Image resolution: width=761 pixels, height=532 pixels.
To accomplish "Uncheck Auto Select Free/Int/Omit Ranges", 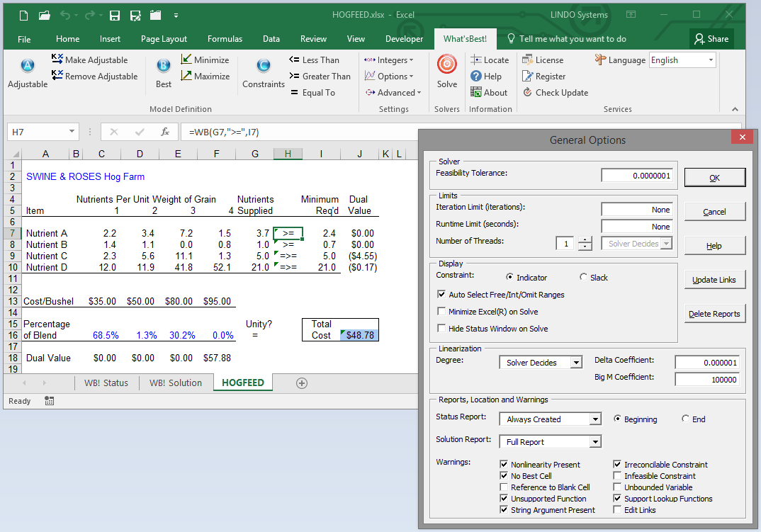I will (x=441, y=294).
